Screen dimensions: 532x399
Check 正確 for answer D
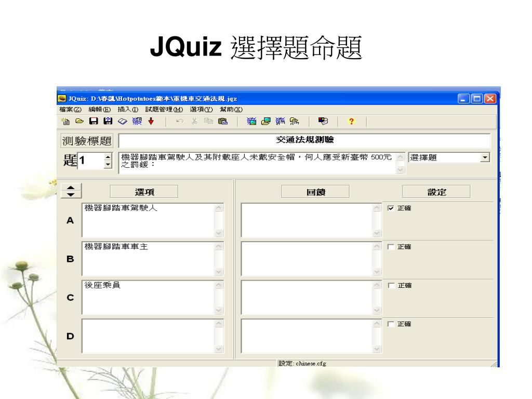click(x=391, y=324)
